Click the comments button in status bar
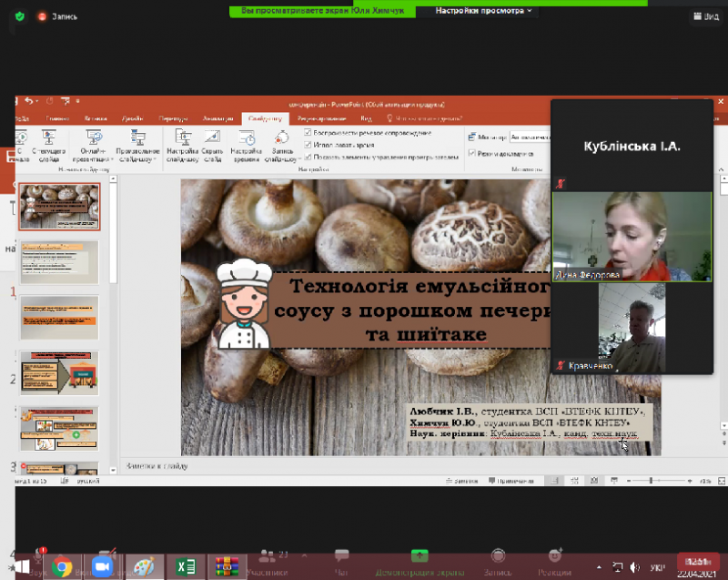728x580 pixels. [x=511, y=481]
